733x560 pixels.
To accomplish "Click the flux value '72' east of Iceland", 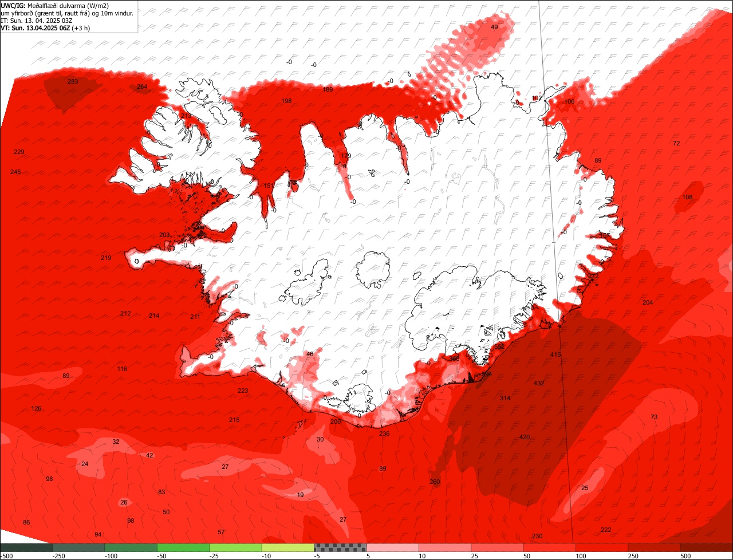I will click(676, 143).
